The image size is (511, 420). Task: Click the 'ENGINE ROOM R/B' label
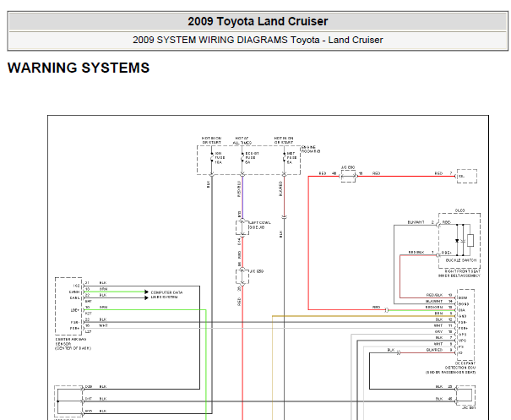pyautogui.click(x=311, y=150)
